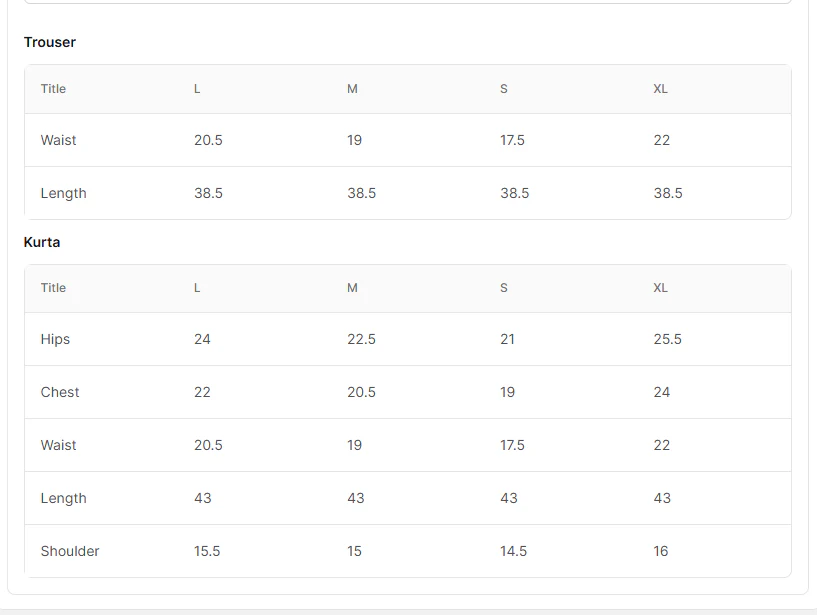Click Trouser Length value under XL column
The width and height of the screenshot is (817, 615).
click(668, 193)
